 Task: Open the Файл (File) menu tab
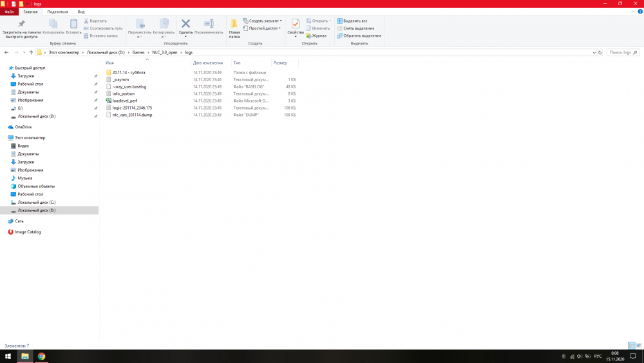tap(9, 12)
